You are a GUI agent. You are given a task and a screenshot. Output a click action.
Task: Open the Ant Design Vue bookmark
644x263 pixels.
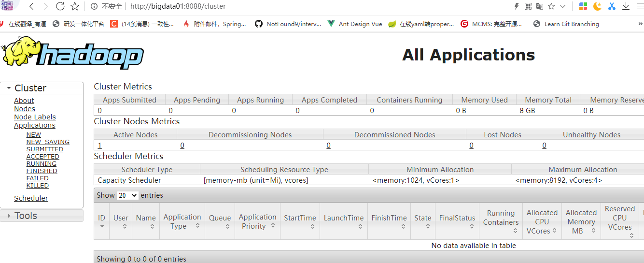[x=355, y=24]
